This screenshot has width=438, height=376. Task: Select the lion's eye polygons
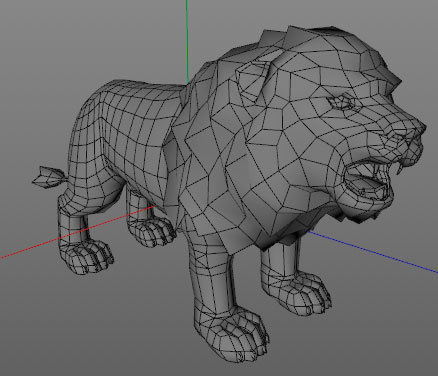coord(341,101)
